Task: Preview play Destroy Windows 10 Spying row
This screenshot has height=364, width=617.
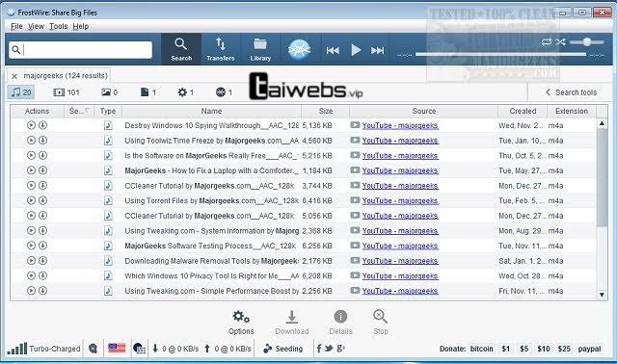Action: tap(31, 125)
